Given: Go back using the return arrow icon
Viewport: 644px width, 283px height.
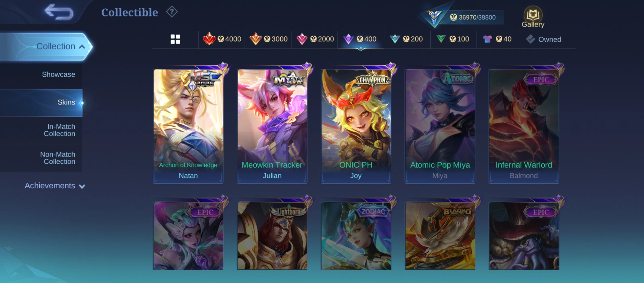Looking at the screenshot, I should (x=59, y=12).
